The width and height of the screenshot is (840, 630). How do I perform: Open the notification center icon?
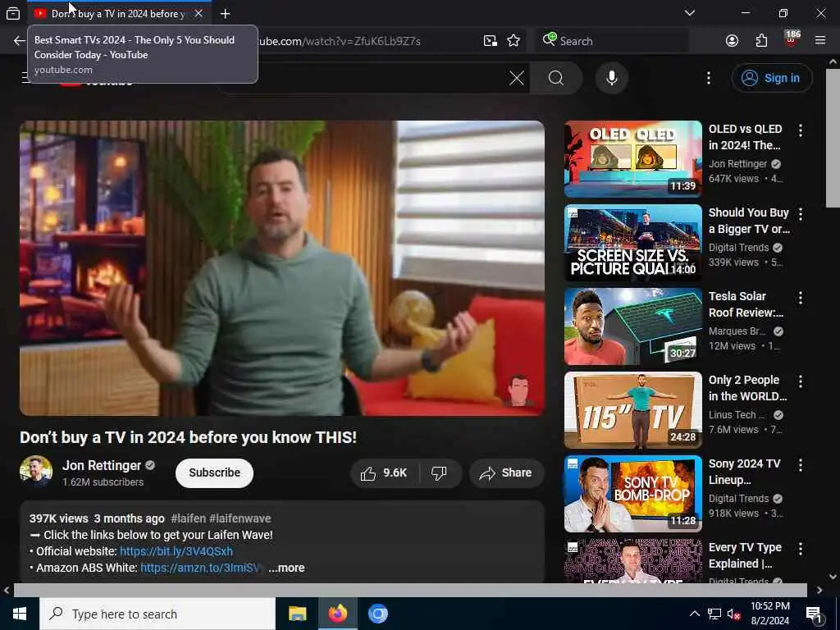click(x=815, y=614)
